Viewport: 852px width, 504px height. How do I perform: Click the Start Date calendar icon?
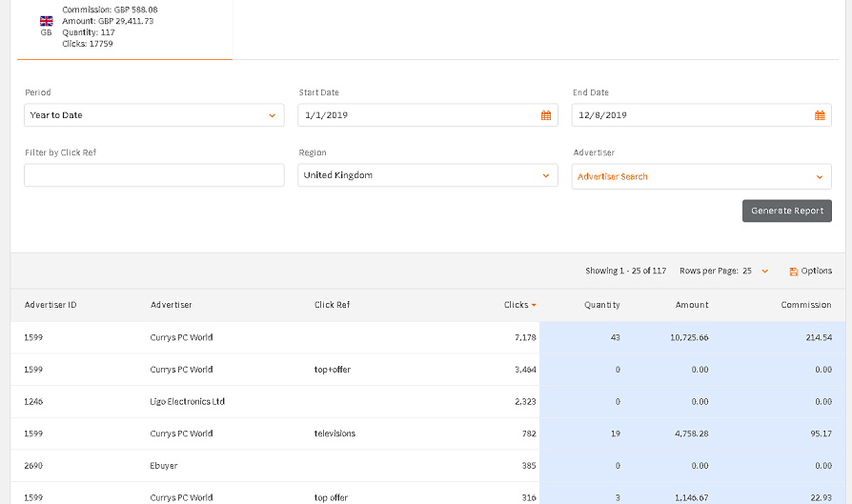[546, 115]
